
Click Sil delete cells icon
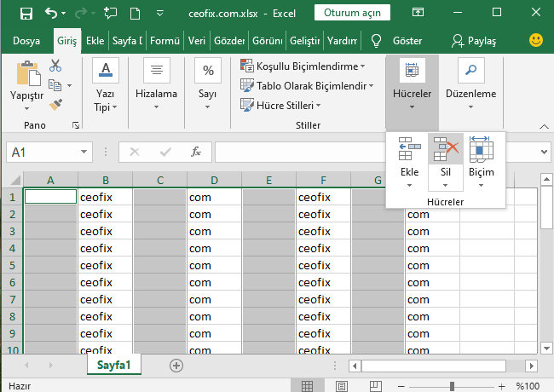point(446,149)
